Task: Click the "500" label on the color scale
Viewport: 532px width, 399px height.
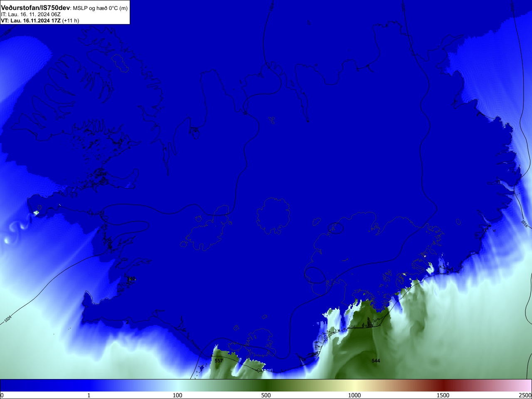Action: (x=266, y=395)
